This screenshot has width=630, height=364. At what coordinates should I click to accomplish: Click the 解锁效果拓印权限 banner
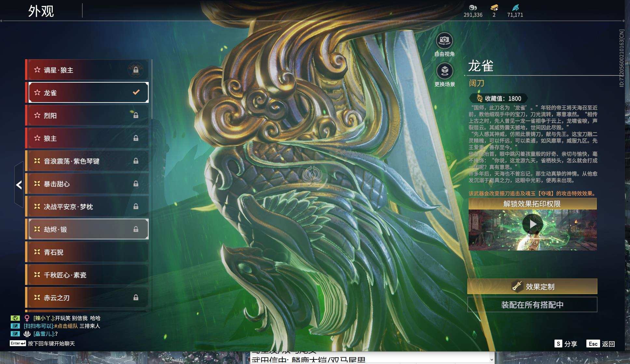pos(532,204)
